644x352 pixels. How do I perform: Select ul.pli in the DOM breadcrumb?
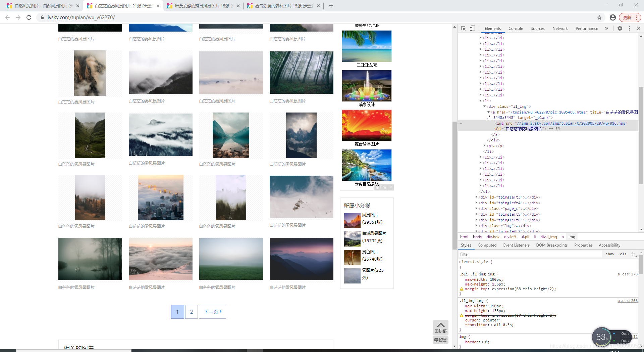coord(525,237)
